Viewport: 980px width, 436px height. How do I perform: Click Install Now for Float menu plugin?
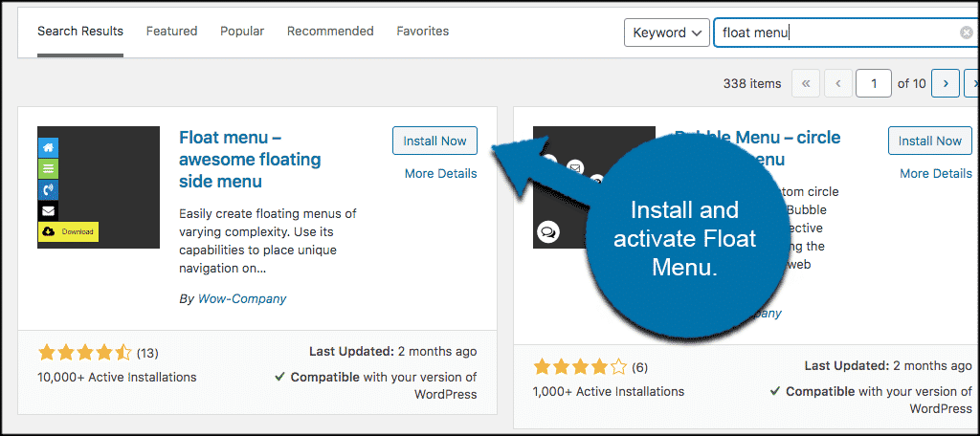click(x=434, y=142)
